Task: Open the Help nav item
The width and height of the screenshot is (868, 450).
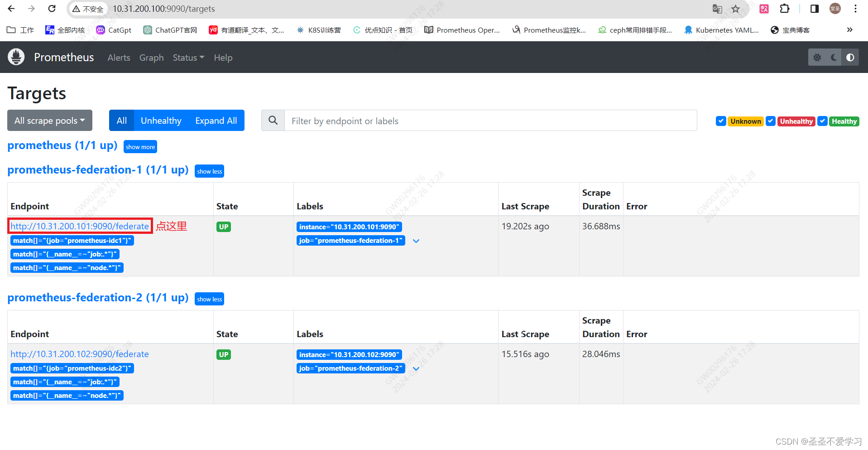Action: coord(223,58)
